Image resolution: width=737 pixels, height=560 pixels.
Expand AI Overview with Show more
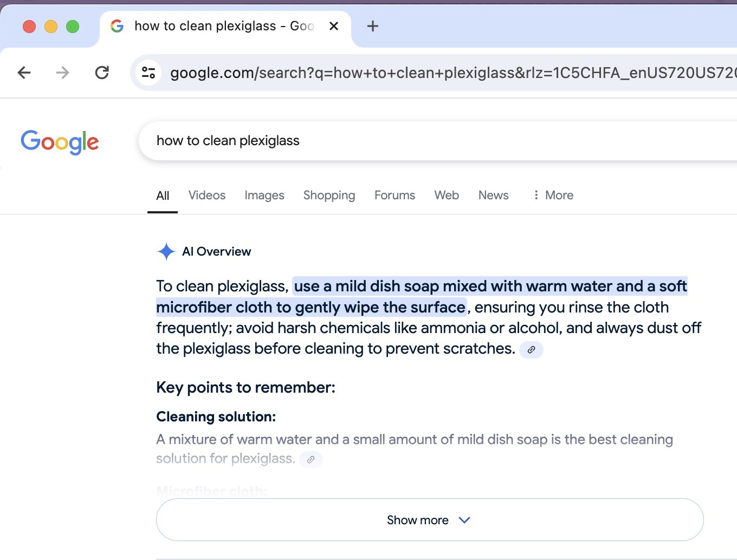click(x=429, y=520)
